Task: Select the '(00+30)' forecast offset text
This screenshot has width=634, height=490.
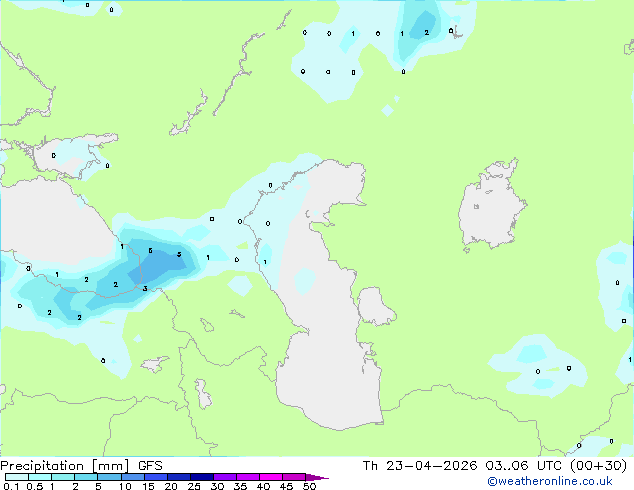Action: [x=598, y=466]
